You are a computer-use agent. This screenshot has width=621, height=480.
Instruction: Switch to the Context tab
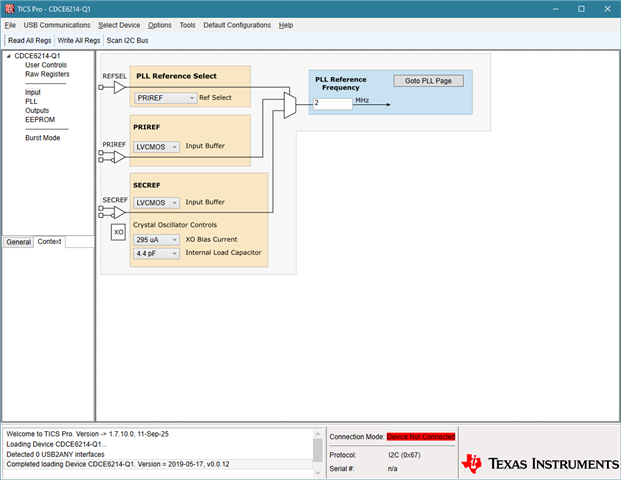point(50,242)
